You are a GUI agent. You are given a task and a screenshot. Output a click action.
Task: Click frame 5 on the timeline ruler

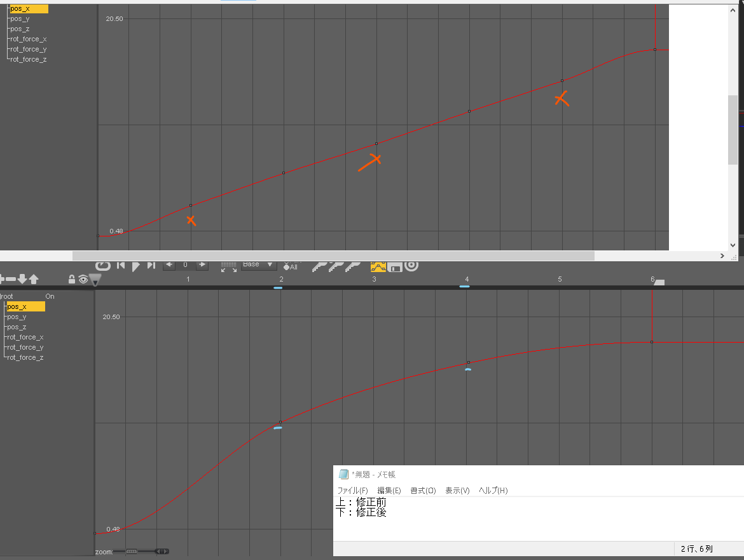(x=560, y=279)
